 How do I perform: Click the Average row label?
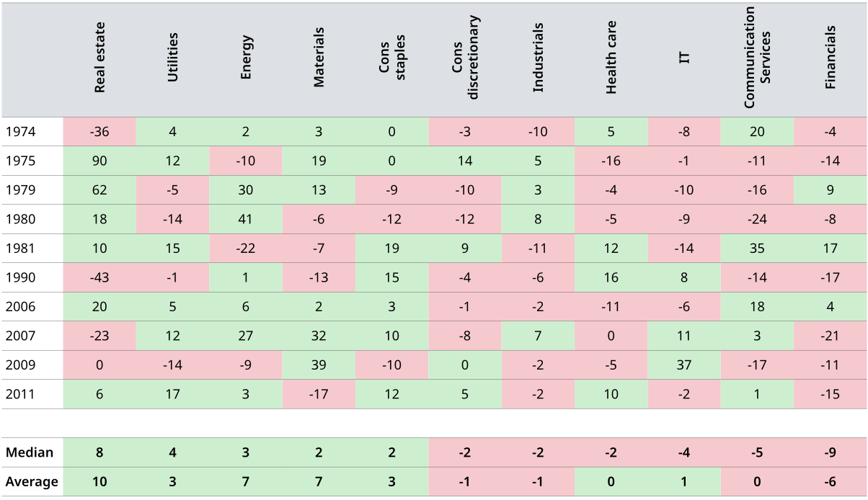(32, 481)
